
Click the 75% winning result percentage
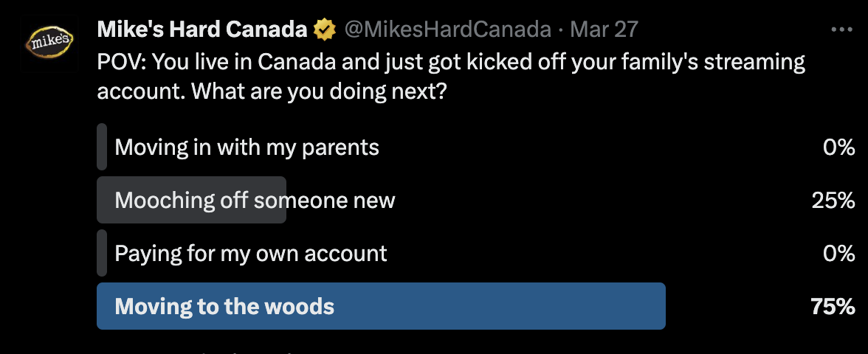pyautogui.click(x=833, y=306)
